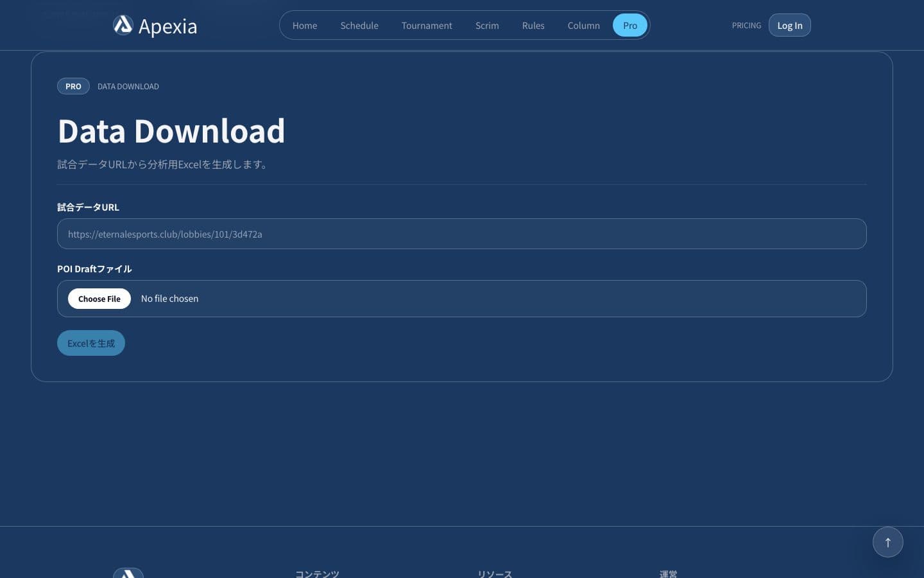This screenshot has width=924, height=578.
Task: Click the DATA DOWNLOAD breadcrumb text
Action: click(x=128, y=87)
